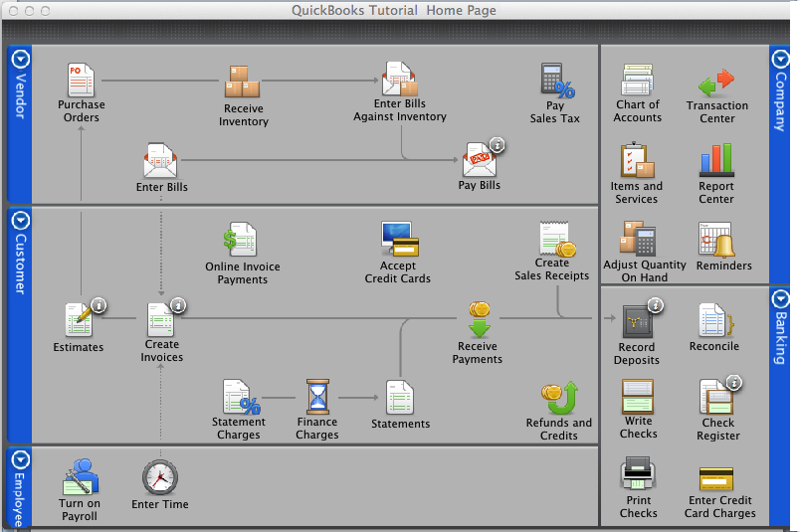
Task: Select the Vendor side tab label
Action: 21,96
